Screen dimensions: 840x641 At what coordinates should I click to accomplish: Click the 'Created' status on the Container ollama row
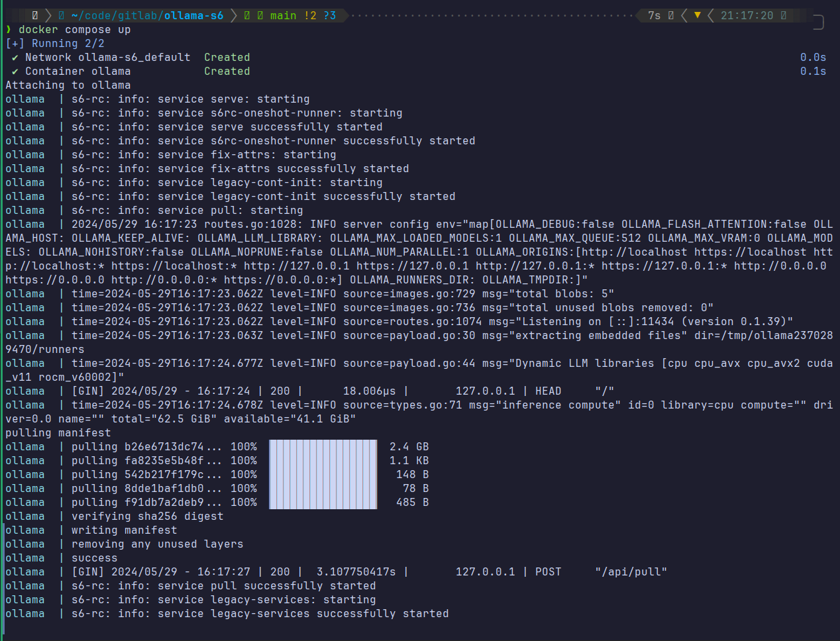(227, 72)
